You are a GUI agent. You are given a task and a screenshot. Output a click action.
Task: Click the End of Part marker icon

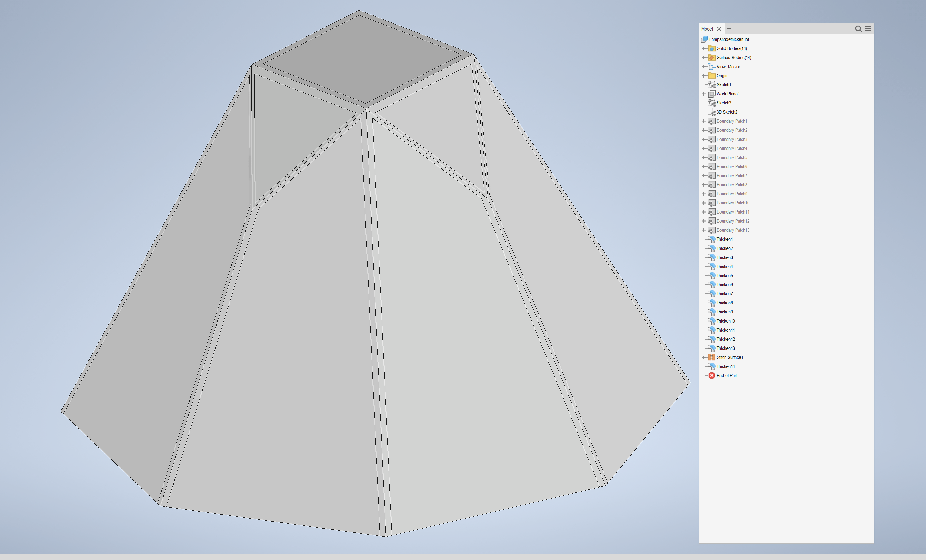point(711,376)
